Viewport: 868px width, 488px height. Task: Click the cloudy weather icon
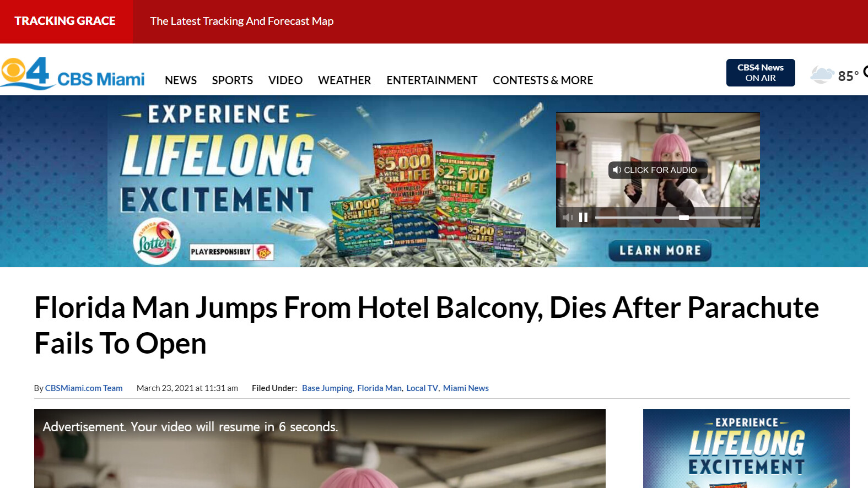click(822, 74)
